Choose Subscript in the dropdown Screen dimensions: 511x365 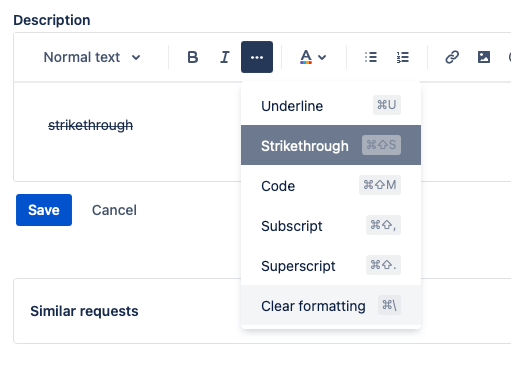(331, 225)
